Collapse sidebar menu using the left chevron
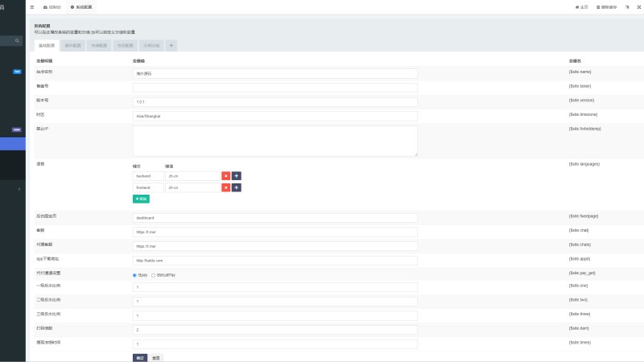The width and height of the screenshot is (644, 362). point(19,189)
